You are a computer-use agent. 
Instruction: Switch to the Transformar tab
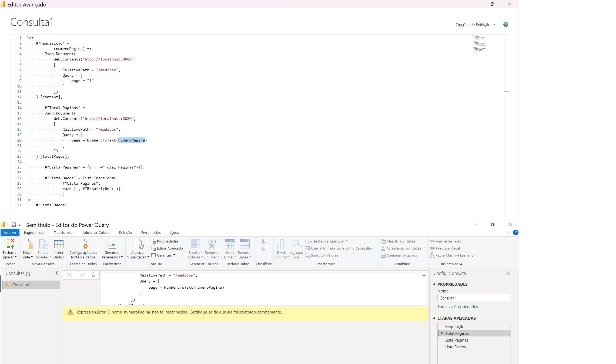(63, 232)
